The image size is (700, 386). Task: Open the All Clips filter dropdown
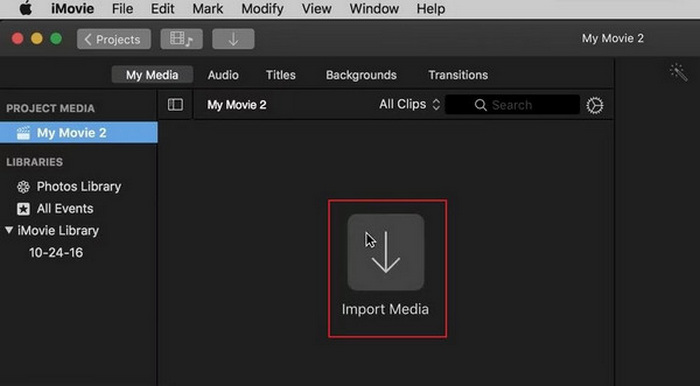[409, 104]
